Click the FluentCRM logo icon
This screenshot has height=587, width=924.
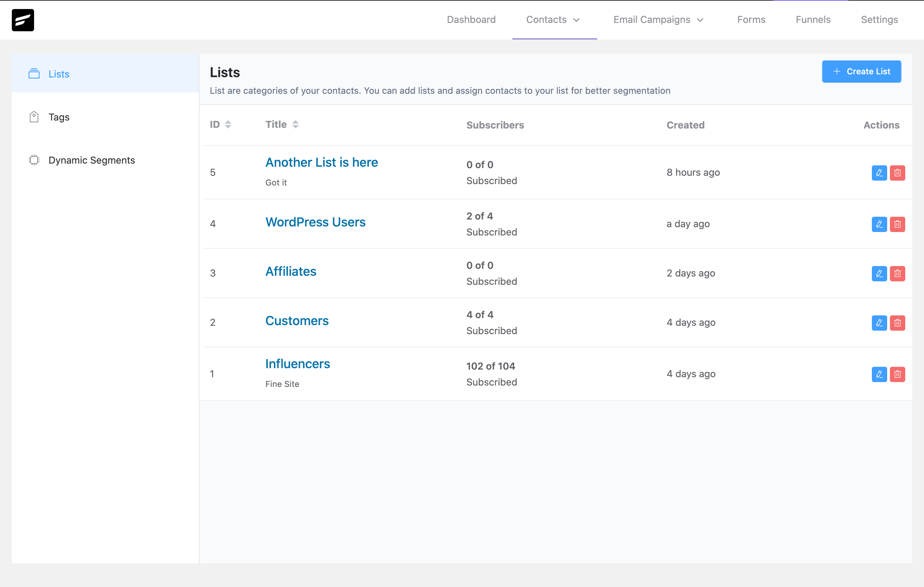(x=23, y=19)
